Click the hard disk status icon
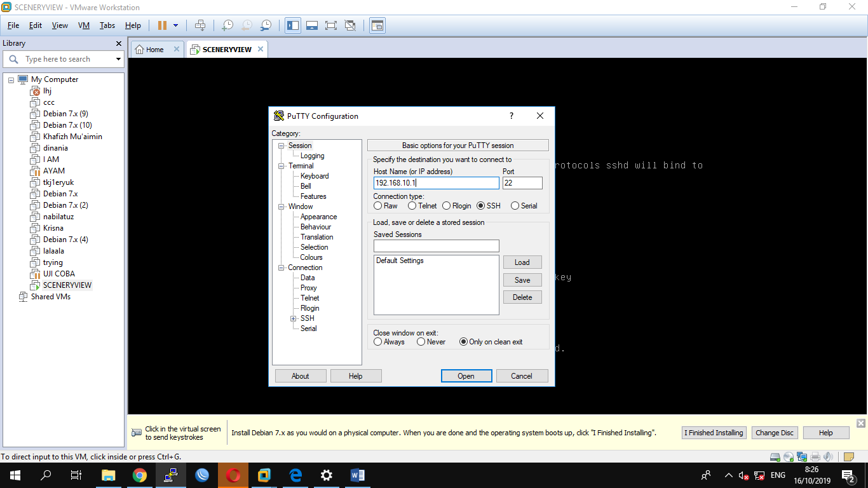The height and width of the screenshot is (488, 868). pos(775,456)
